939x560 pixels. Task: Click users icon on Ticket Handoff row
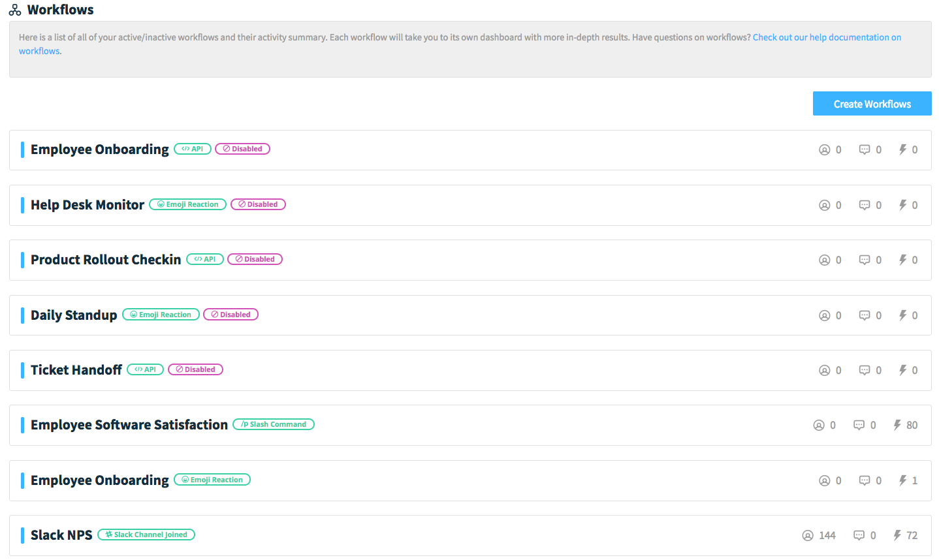[825, 370]
